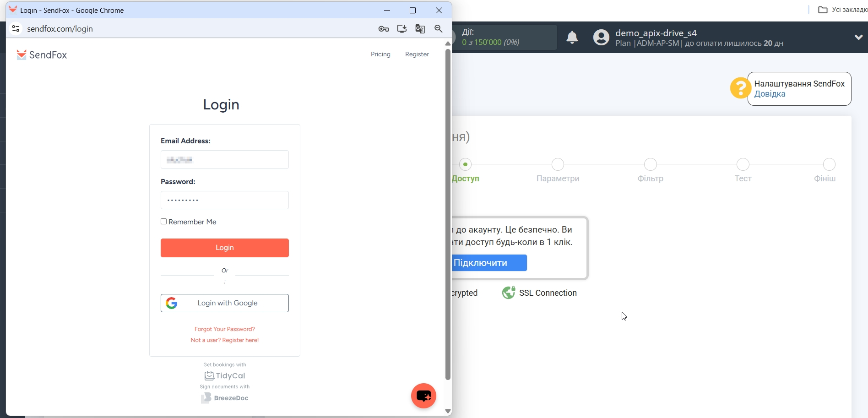The height and width of the screenshot is (418, 868).
Task: Open Pricing in SendFox navigation
Action: 380,54
